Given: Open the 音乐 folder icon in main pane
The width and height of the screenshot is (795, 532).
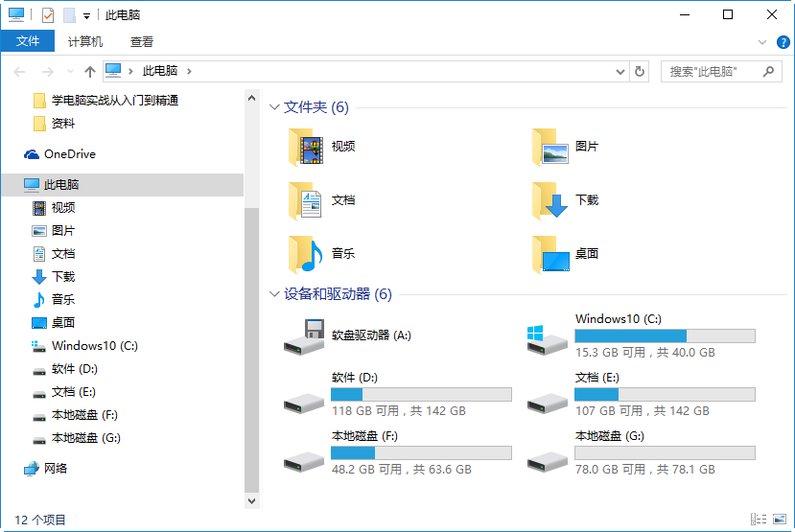Looking at the screenshot, I should point(306,254).
